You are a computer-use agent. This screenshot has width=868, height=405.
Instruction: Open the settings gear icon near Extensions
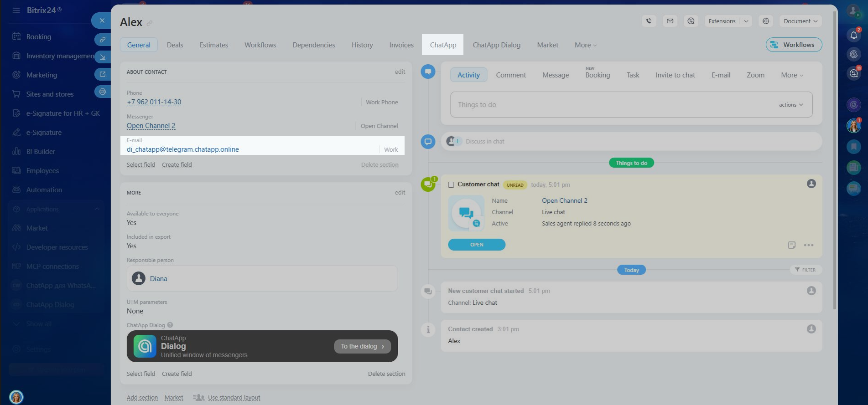pos(765,21)
